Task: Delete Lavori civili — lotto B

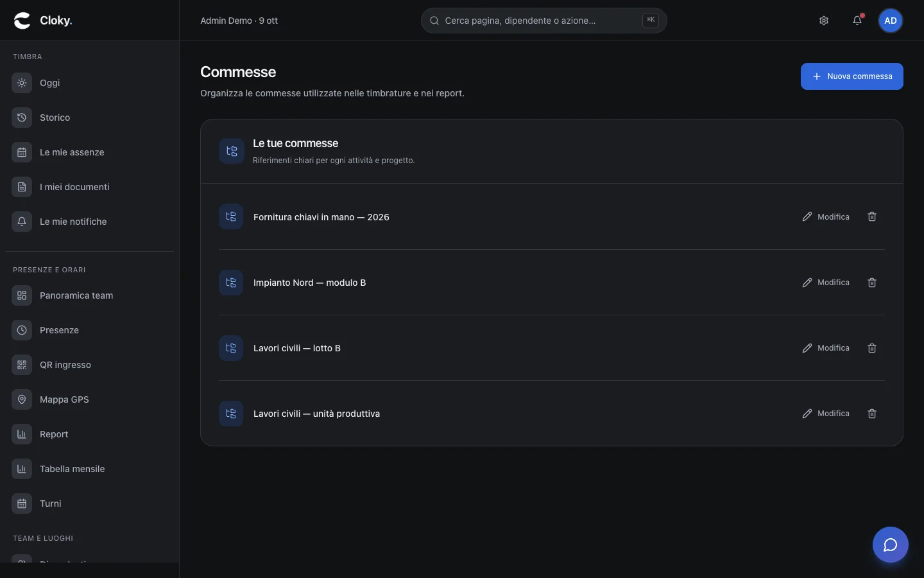Action: pyautogui.click(x=872, y=348)
